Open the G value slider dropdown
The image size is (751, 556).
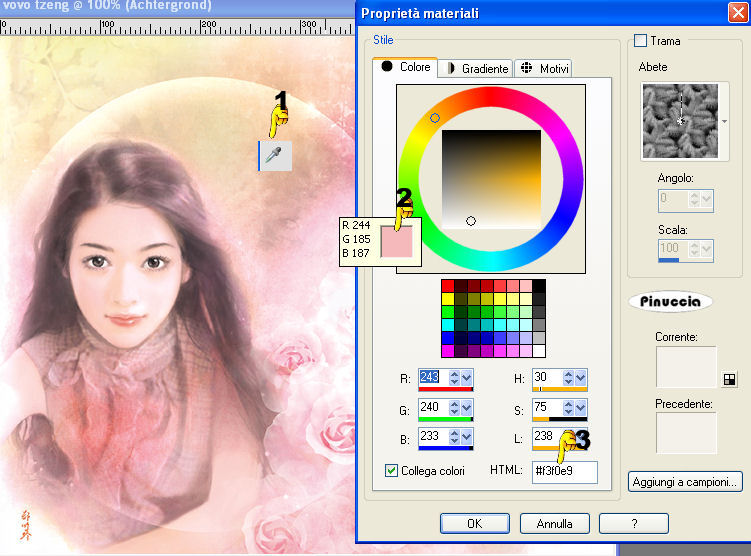(467, 408)
